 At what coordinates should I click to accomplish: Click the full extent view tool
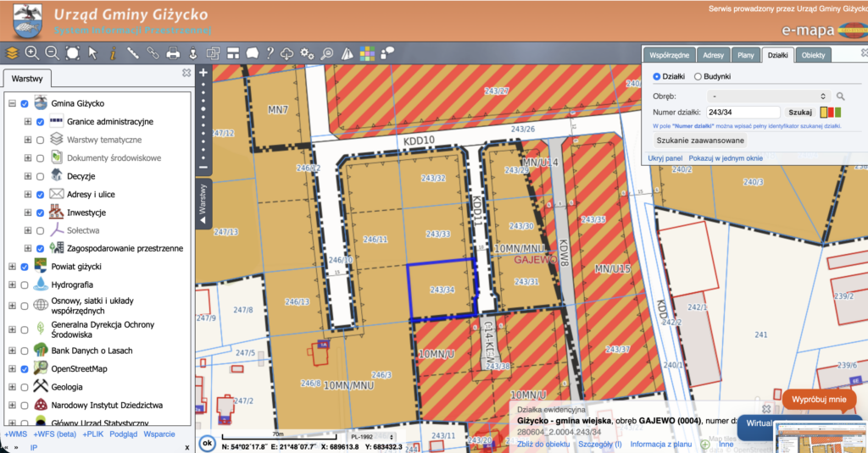click(x=73, y=53)
